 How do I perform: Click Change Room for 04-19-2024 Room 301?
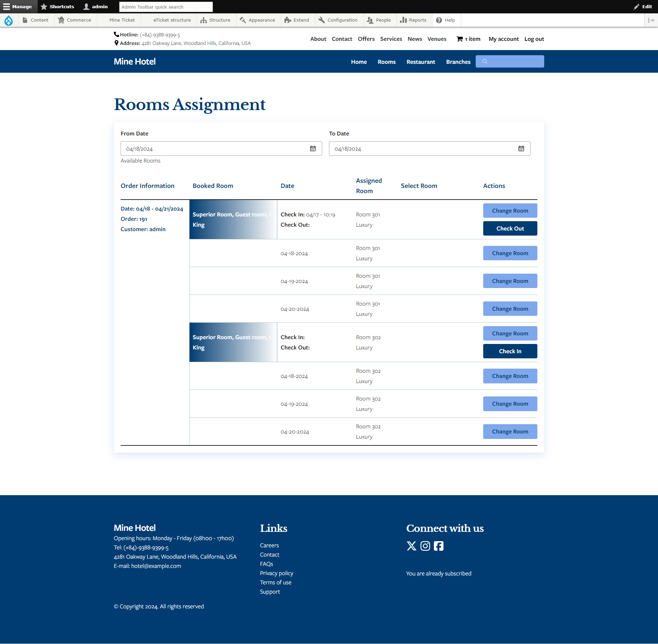click(x=510, y=281)
